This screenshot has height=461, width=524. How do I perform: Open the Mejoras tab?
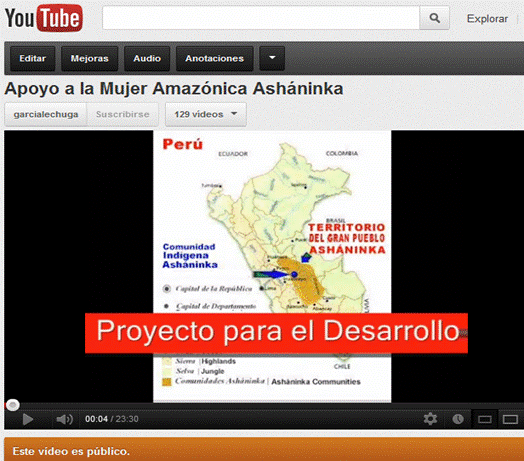[90, 59]
